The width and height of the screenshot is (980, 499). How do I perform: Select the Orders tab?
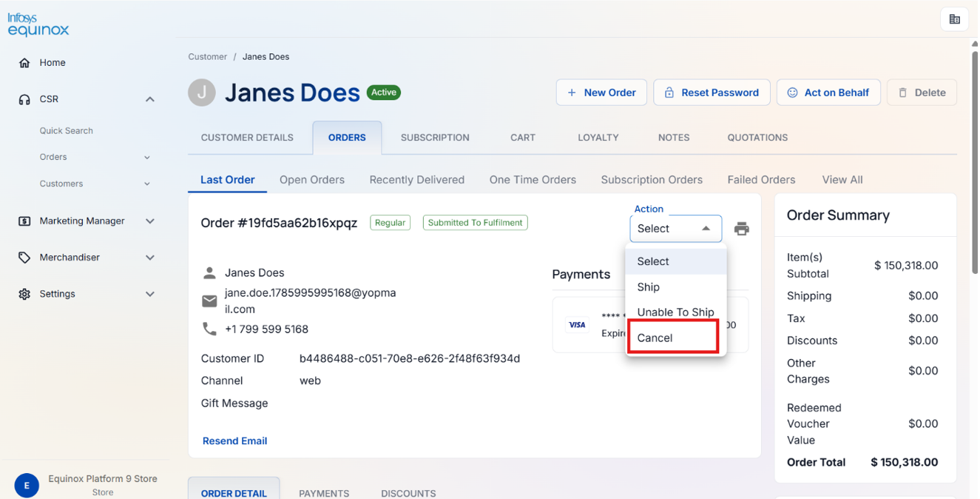tap(347, 138)
